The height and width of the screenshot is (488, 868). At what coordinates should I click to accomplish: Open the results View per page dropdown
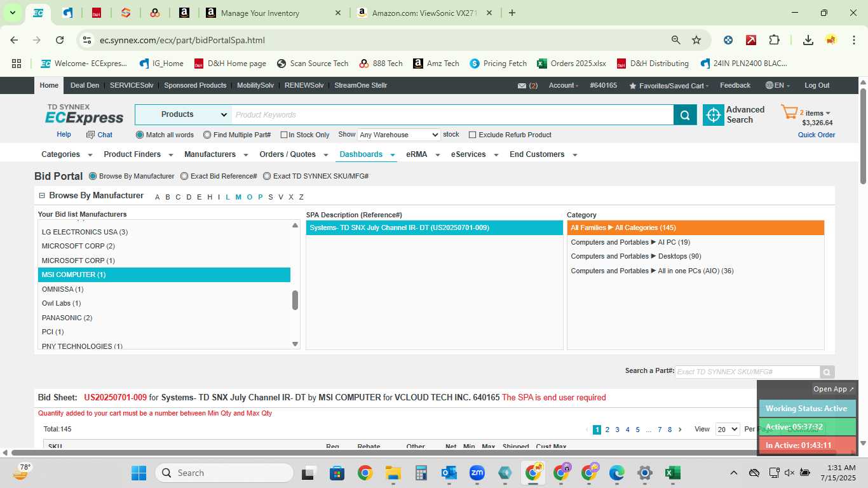click(728, 430)
